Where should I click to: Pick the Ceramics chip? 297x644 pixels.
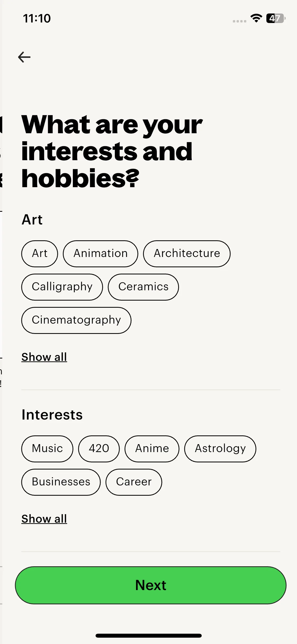[143, 287]
